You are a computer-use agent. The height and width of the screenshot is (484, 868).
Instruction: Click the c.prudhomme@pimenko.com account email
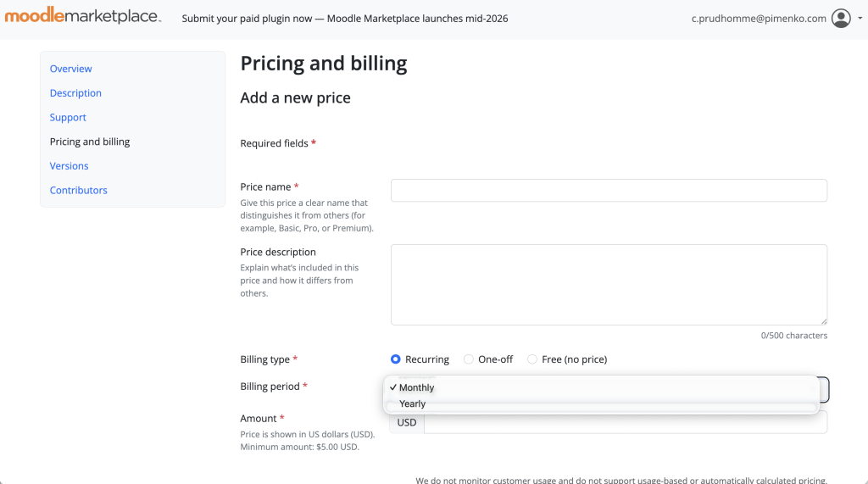tap(759, 19)
